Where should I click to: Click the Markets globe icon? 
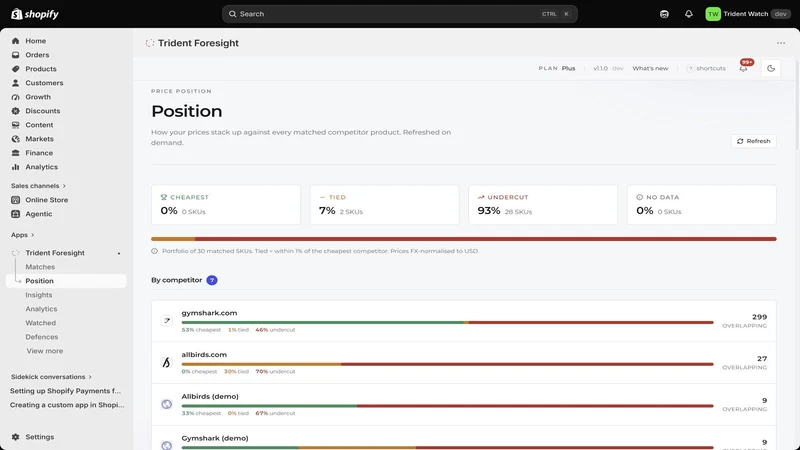click(15, 139)
